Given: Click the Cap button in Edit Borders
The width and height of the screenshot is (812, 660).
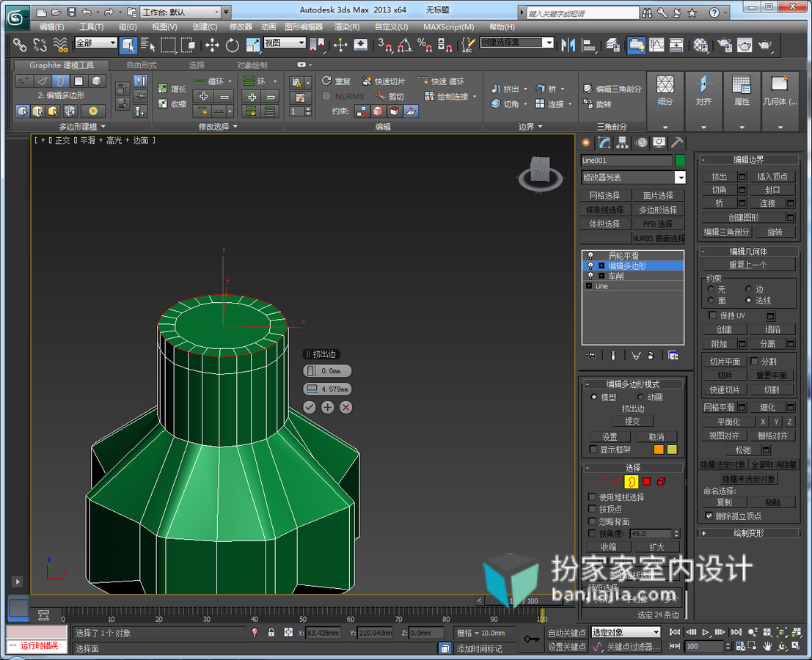Looking at the screenshot, I should point(772,190).
